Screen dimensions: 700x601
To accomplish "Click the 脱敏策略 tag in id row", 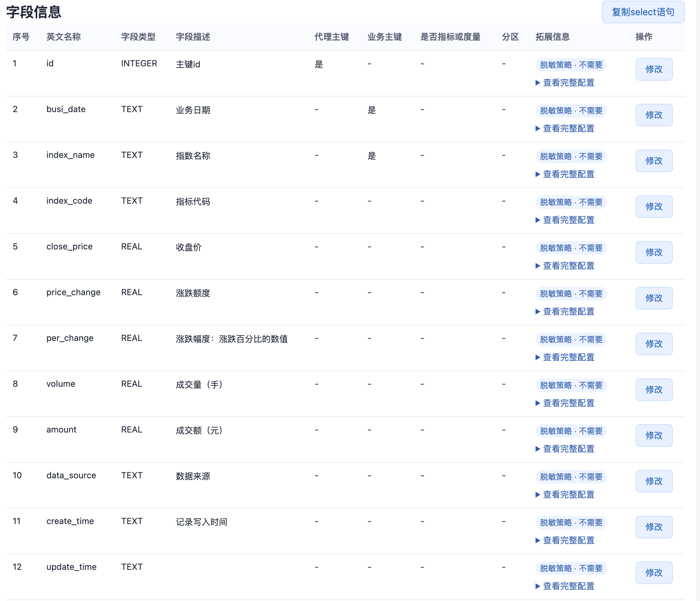I will click(571, 65).
